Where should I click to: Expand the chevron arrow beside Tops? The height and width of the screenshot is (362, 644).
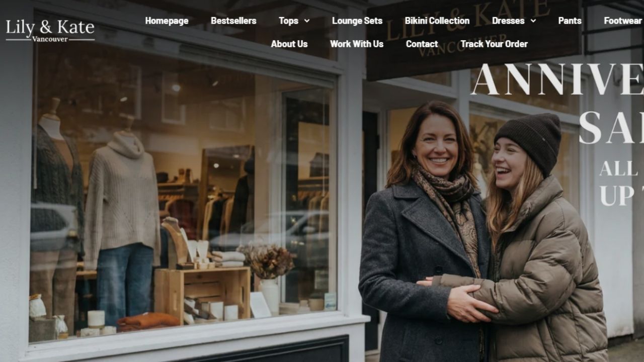pyautogui.click(x=306, y=21)
